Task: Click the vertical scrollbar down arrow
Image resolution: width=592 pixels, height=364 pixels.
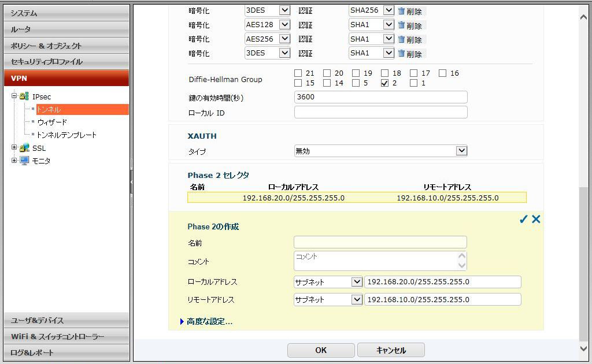Action: point(584,348)
